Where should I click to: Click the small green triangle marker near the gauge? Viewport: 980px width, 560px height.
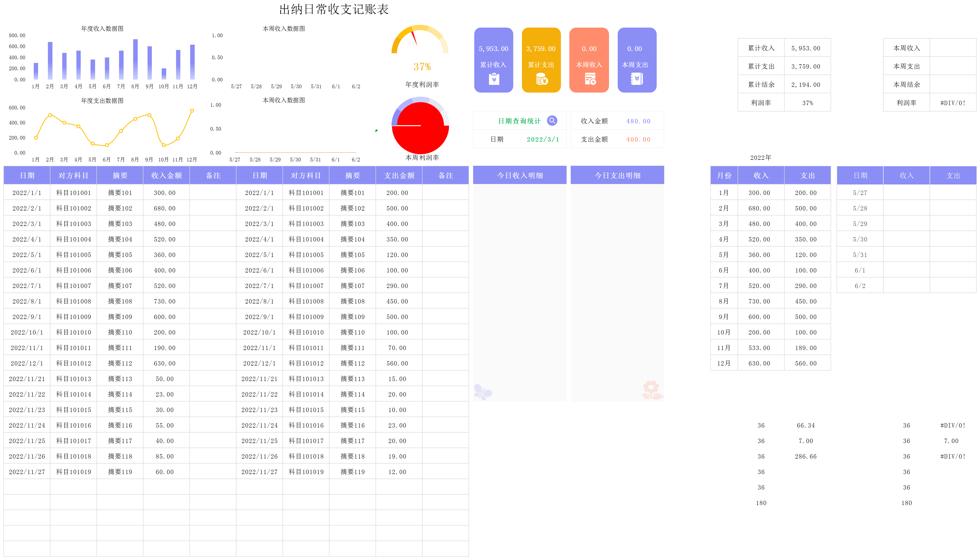pos(376,131)
